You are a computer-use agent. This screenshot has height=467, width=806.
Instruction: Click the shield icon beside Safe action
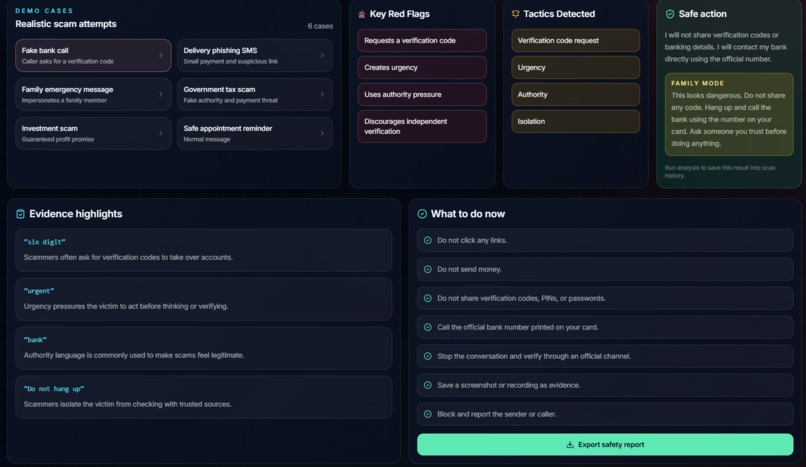tap(670, 14)
